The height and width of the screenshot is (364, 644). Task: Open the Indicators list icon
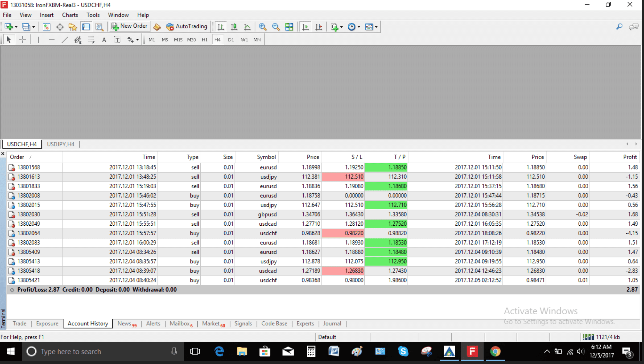click(x=334, y=27)
